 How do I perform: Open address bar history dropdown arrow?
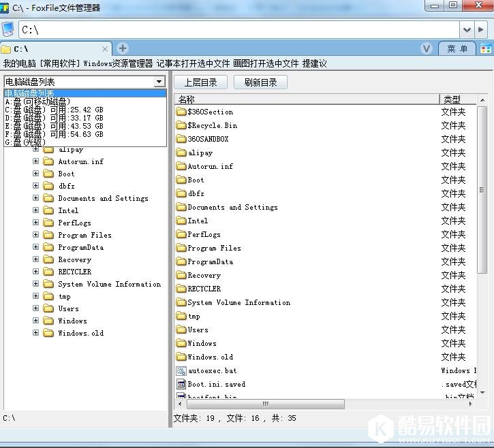point(467,30)
